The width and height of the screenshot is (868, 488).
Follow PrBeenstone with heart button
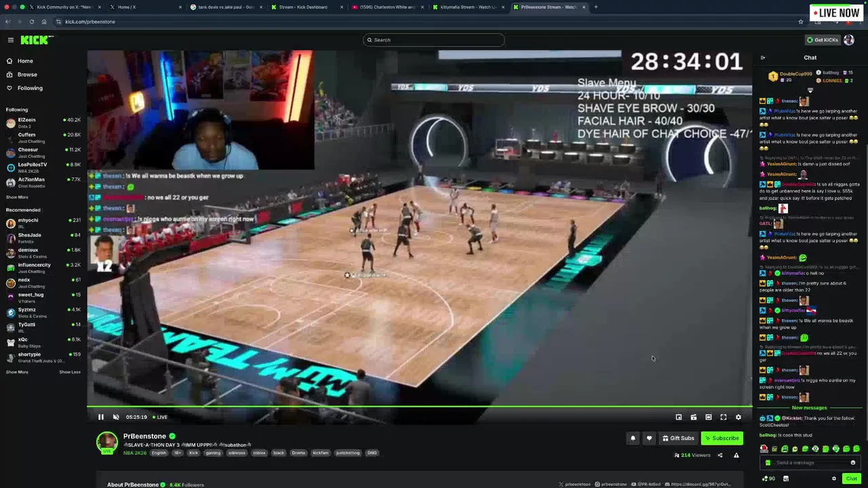pyautogui.click(x=649, y=438)
